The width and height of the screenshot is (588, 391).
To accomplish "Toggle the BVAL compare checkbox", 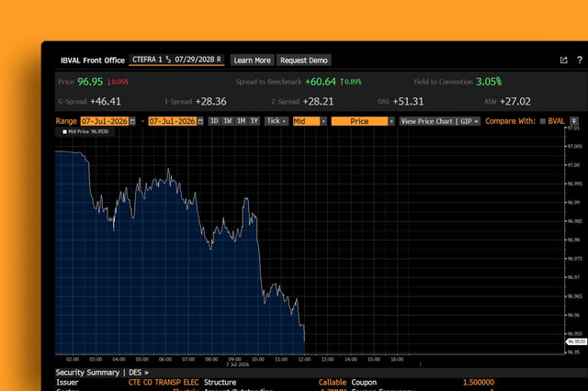I will point(542,121).
